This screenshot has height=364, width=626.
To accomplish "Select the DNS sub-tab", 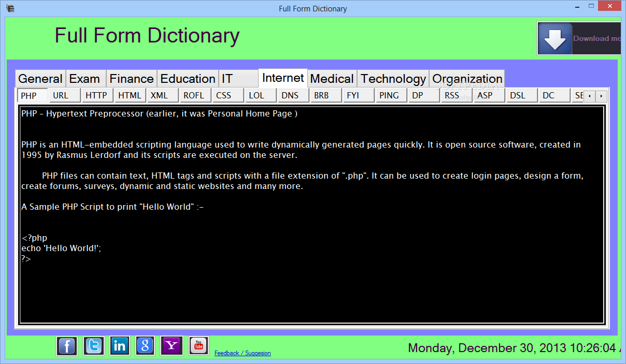I will click(289, 95).
